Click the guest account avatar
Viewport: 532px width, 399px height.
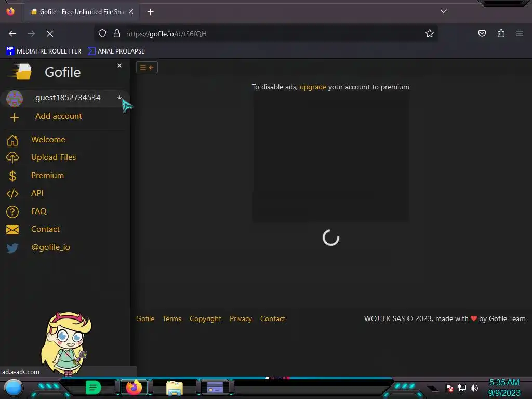[14, 98]
